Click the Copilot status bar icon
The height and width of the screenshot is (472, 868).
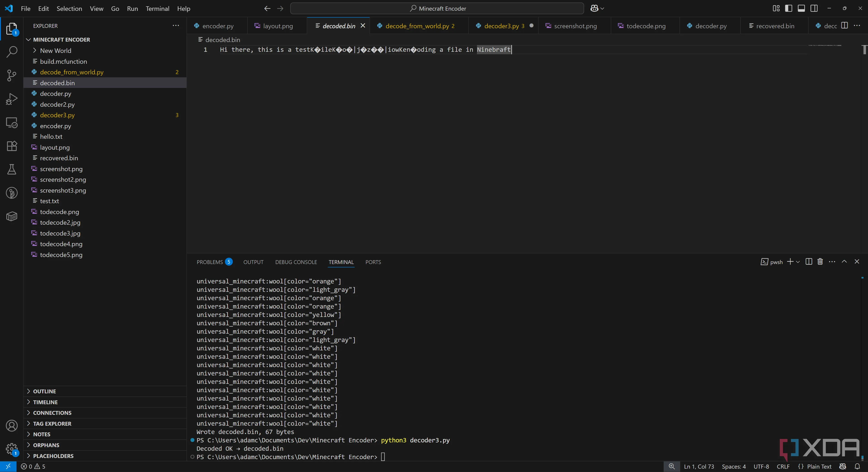[x=843, y=466]
